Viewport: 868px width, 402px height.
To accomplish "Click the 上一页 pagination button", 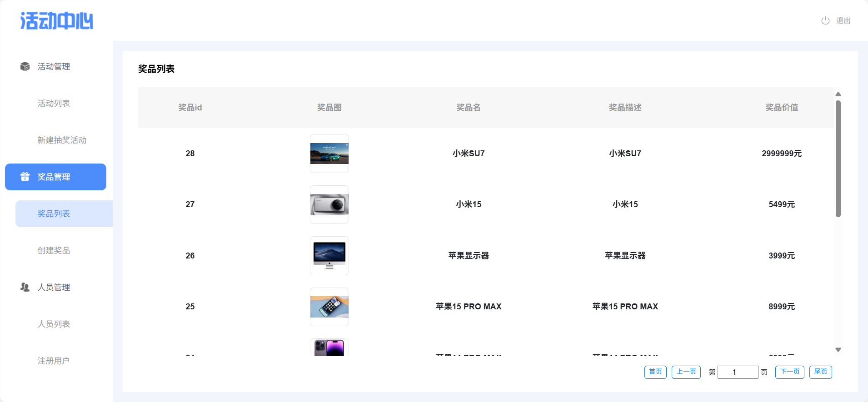I will [686, 372].
